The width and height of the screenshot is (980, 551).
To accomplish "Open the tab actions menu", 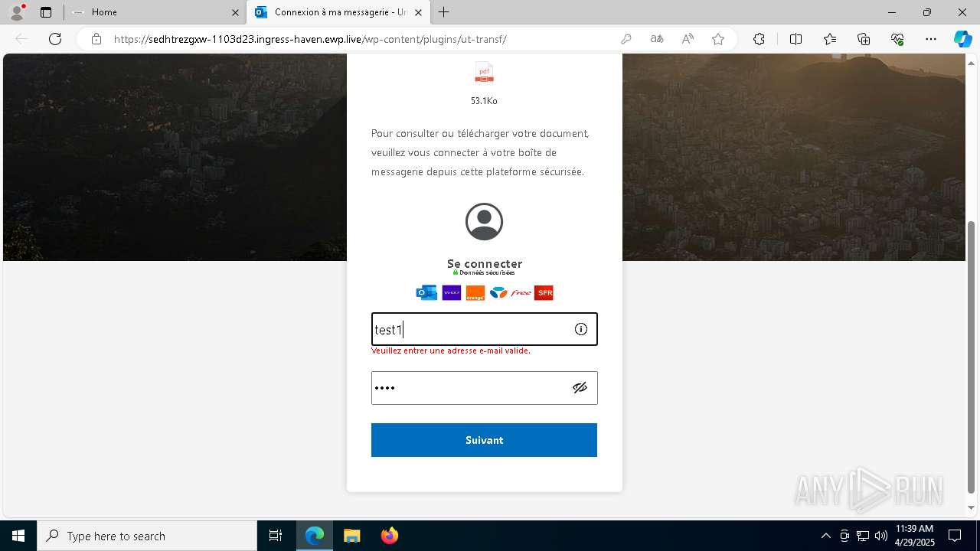I will [x=46, y=12].
